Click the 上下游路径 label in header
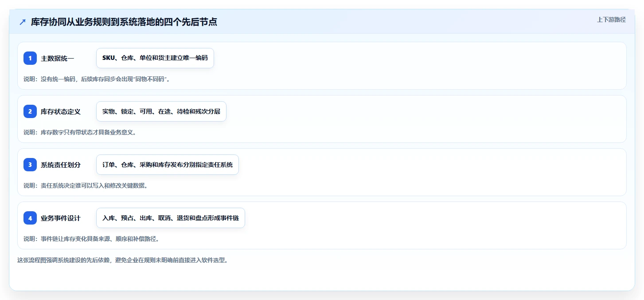Screen dimensions: 644x300 pos(611,20)
